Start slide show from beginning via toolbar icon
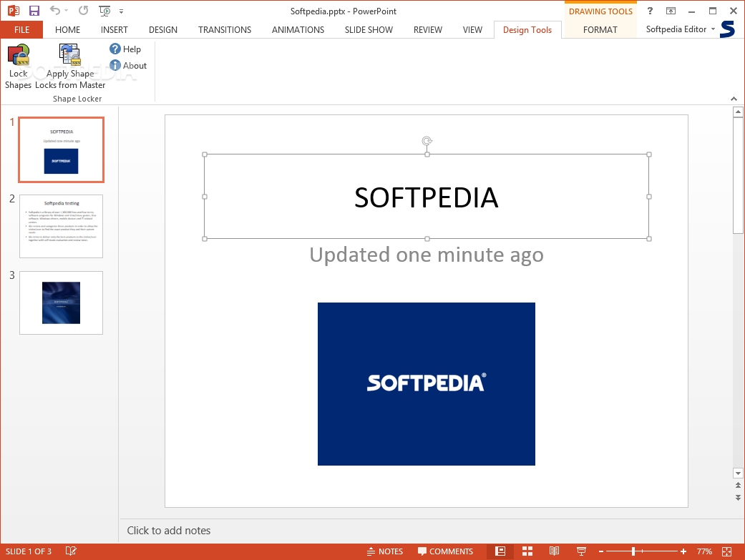The height and width of the screenshot is (560, 745). 104,11
